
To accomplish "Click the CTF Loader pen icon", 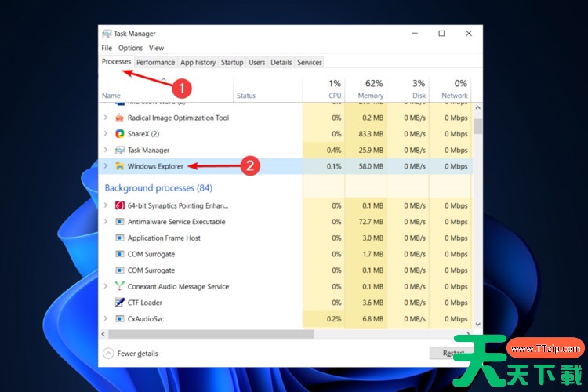I will pyautogui.click(x=120, y=303).
